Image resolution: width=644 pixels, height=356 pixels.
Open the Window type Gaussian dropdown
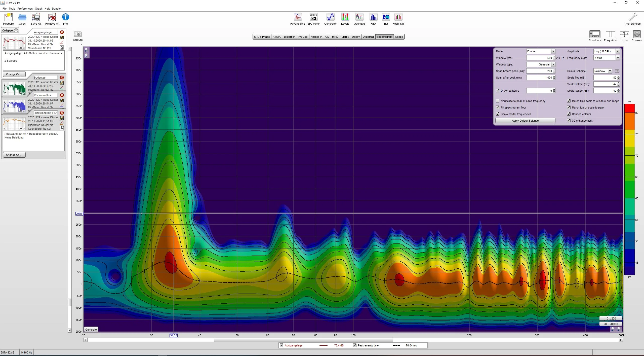point(541,64)
